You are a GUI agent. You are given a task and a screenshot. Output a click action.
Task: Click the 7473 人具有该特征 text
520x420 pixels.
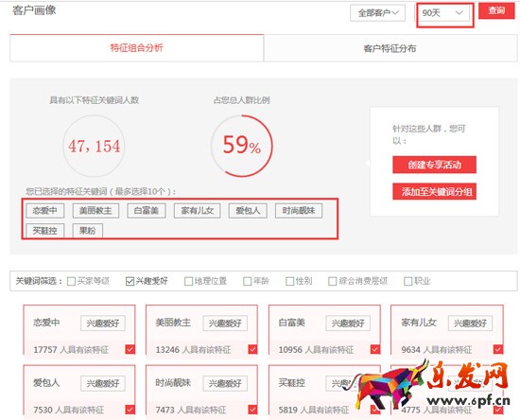click(191, 410)
